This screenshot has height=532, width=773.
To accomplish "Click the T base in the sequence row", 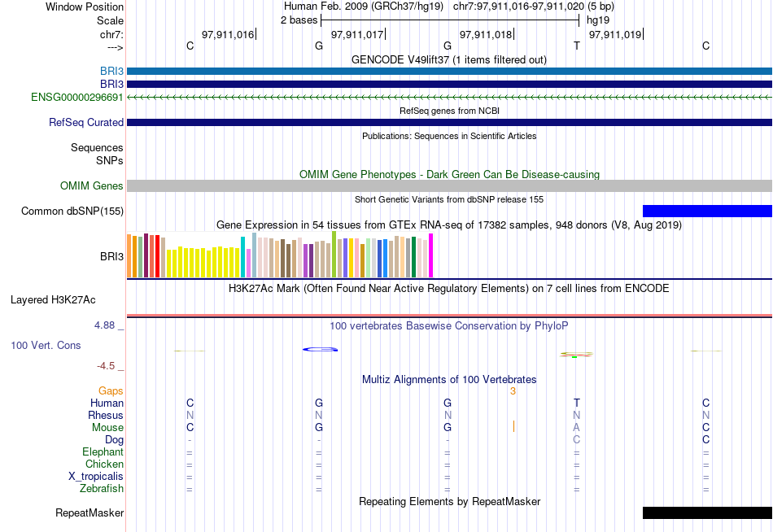I will (x=577, y=46).
